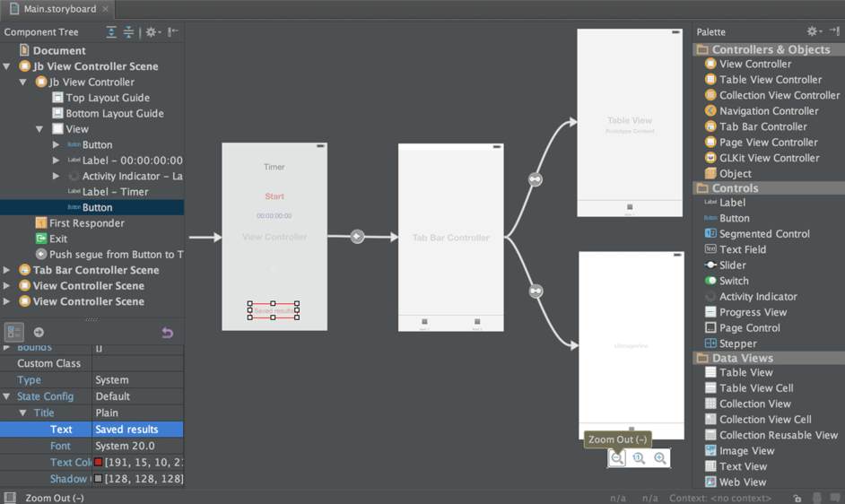Collapse the View node
The width and height of the screenshot is (845, 504).
tap(39, 129)
